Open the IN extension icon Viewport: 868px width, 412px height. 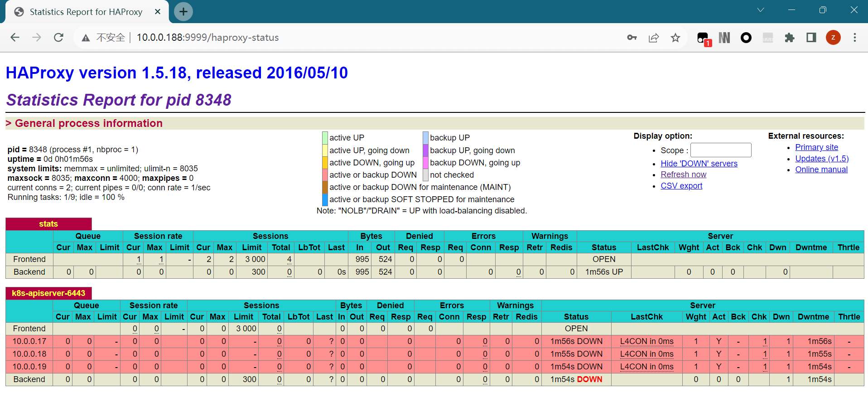point(724,38)
